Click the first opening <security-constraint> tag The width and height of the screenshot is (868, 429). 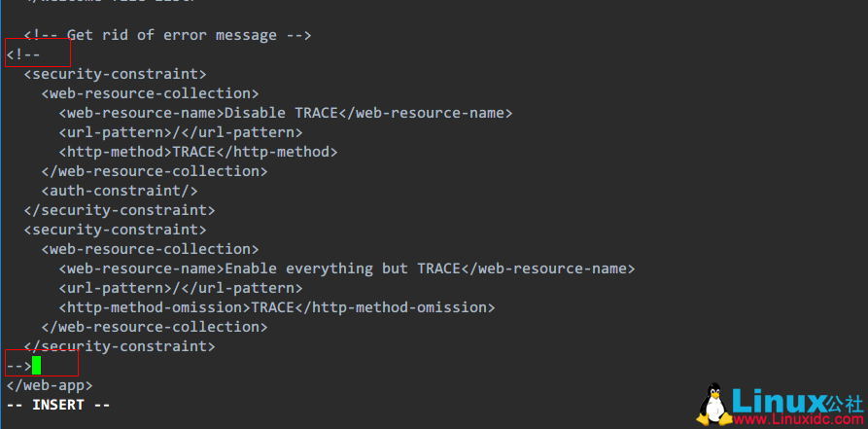pyautogui.click(x=115, y=74)
